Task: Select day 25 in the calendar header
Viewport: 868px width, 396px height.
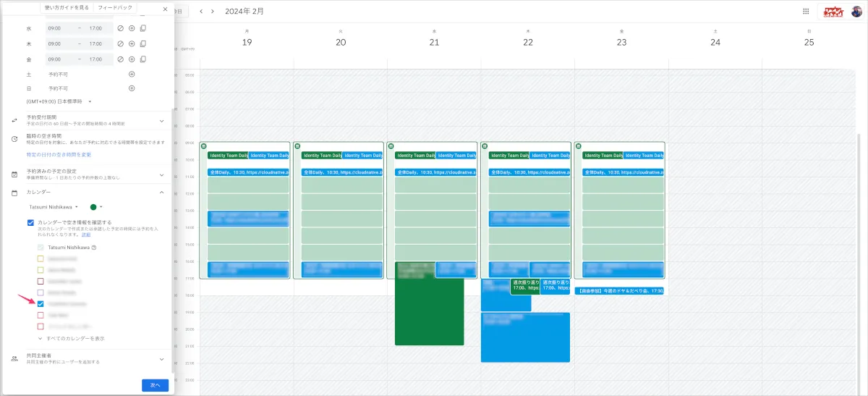Action: coord(809,43)
